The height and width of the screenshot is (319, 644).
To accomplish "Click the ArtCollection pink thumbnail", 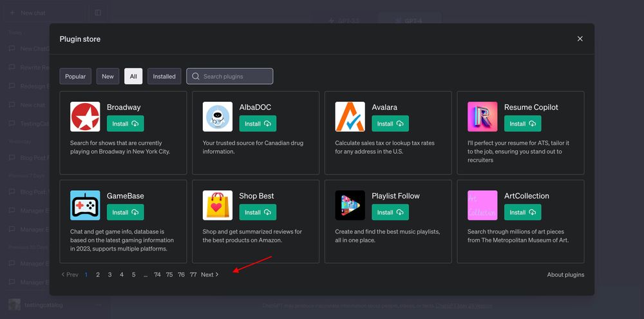I will click(x=482, y=205).
